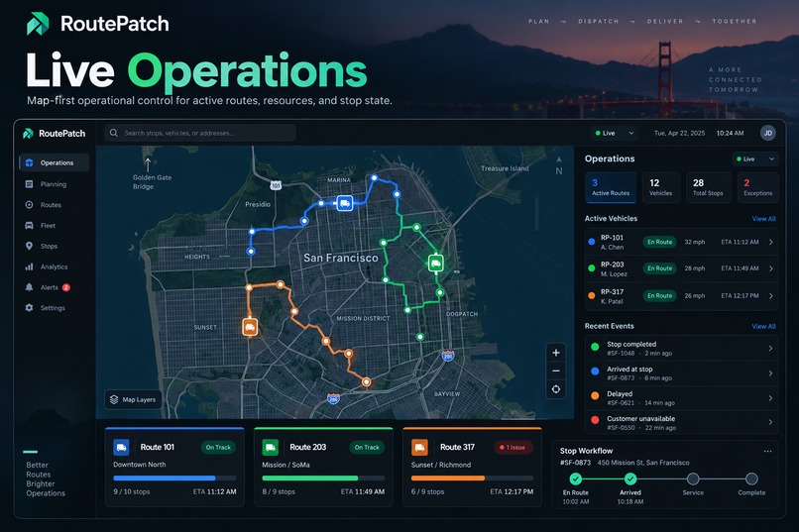Image resolution: width=799 pixels, height=532 pixels.
Task: Select the 28 Total Stops tab
Action: tap(709, 187)
